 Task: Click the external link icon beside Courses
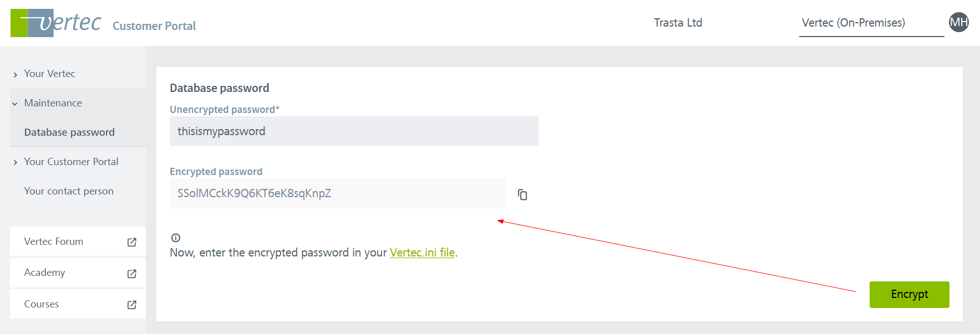[132, 305]
